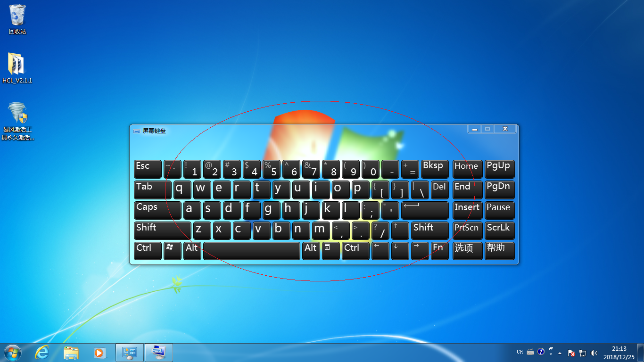Image resolution: width=644 pixels, height=362 pixels.
Task: Click the semicolon key
Action: (370, 210)
